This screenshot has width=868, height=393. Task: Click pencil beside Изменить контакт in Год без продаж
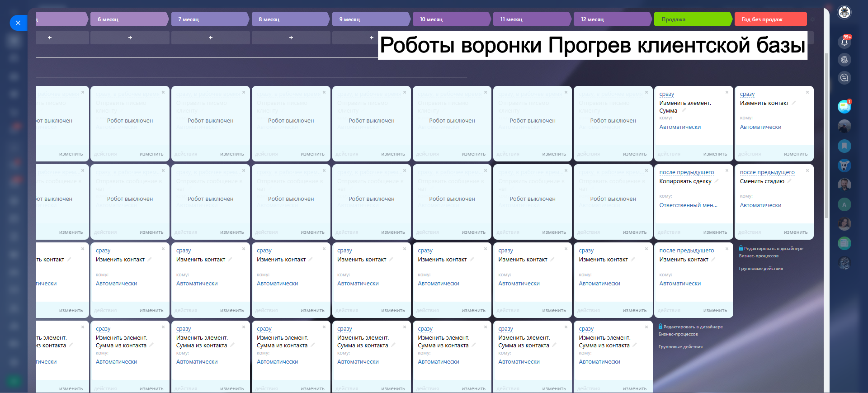point(794,103)
